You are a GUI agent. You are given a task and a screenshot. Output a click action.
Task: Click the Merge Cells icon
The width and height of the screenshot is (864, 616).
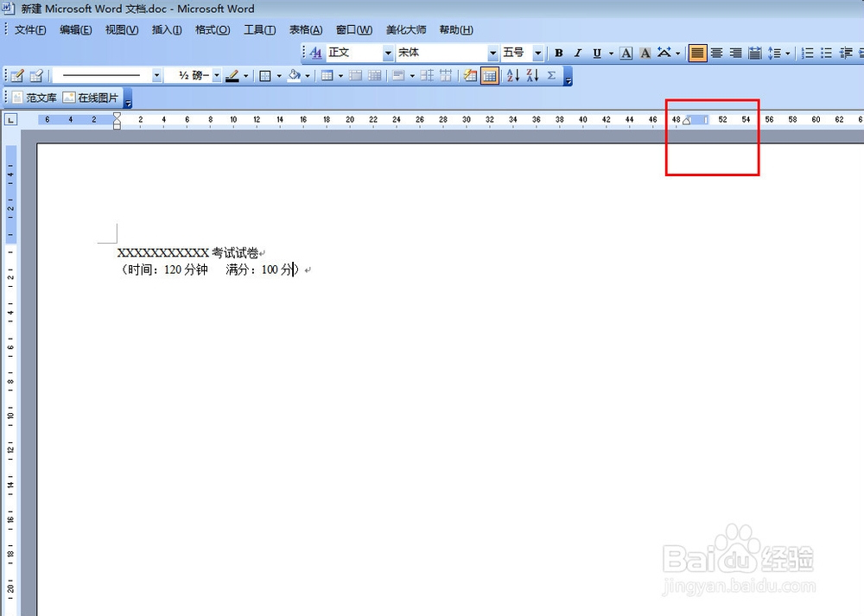pos(356,75)
